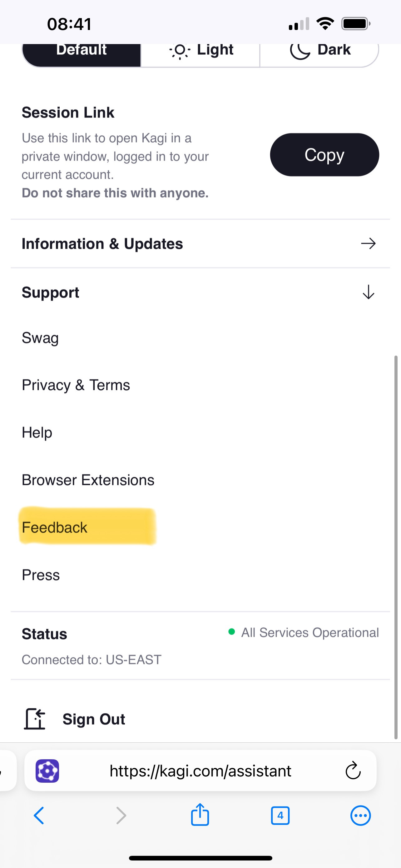Open the Swag link

point(40,338)
